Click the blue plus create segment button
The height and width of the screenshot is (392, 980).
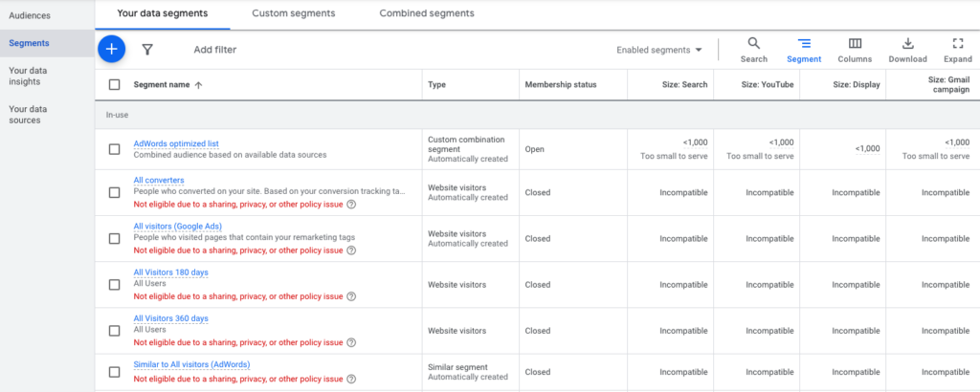(x=112, y=49)
